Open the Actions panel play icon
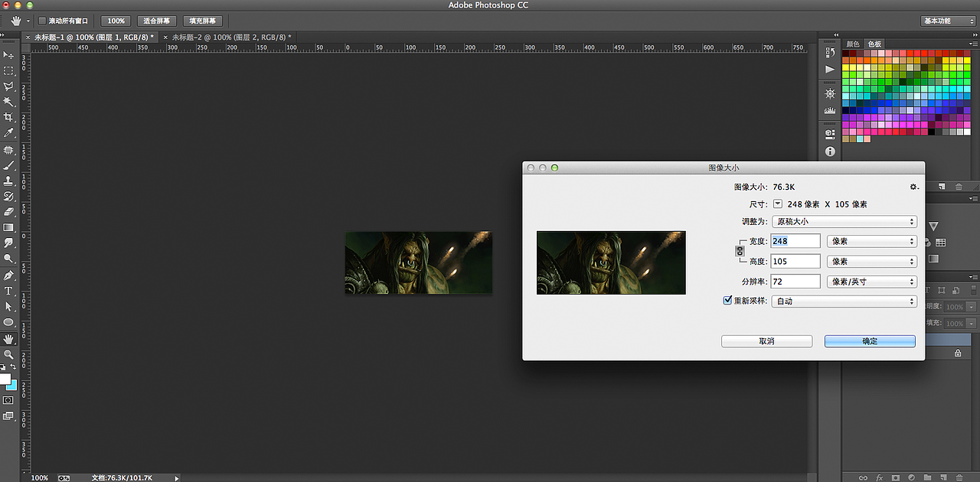980x482 pixels. tap(830, 69)
